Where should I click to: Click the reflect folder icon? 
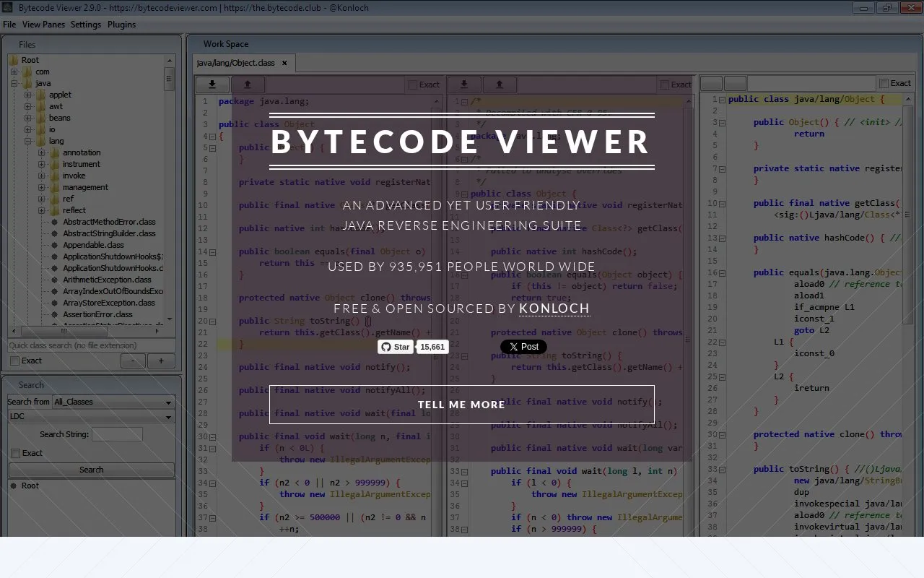click(x=55, y=210)
